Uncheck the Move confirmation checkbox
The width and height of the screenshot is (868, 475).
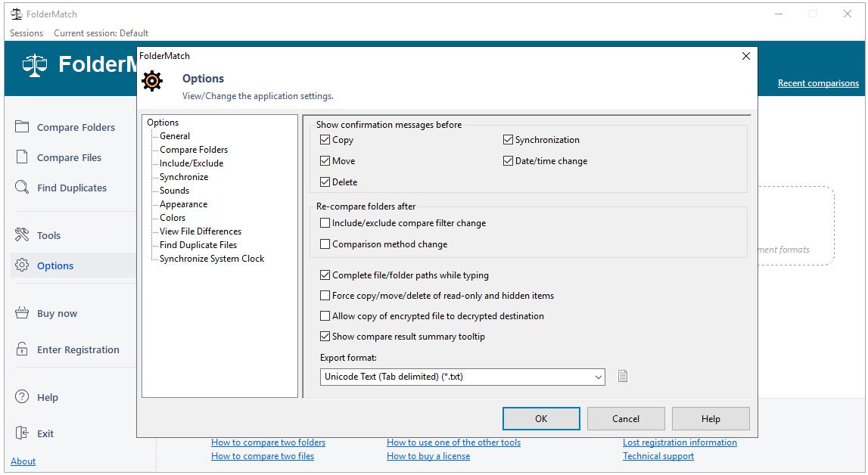325,161
